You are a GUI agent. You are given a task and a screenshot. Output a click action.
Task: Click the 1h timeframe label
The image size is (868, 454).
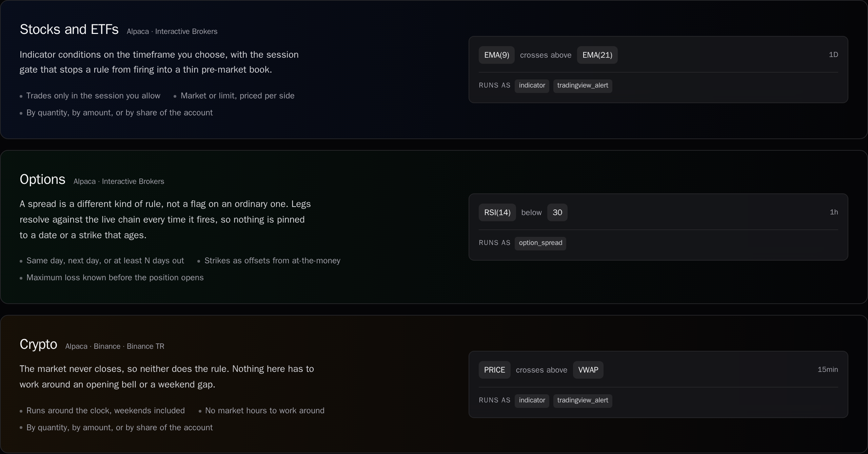[x=834, y=212]
